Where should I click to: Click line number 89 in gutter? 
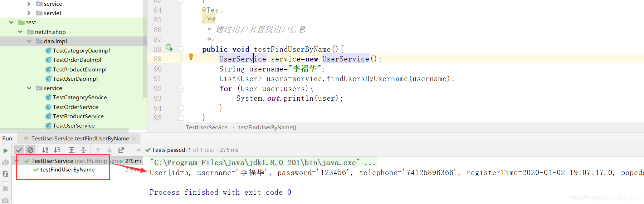pyautogui.click(x=158, y=59)
